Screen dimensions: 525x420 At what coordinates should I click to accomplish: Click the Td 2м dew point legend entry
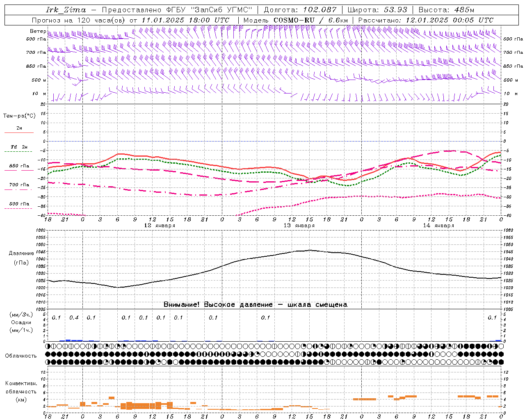point(19,147)
